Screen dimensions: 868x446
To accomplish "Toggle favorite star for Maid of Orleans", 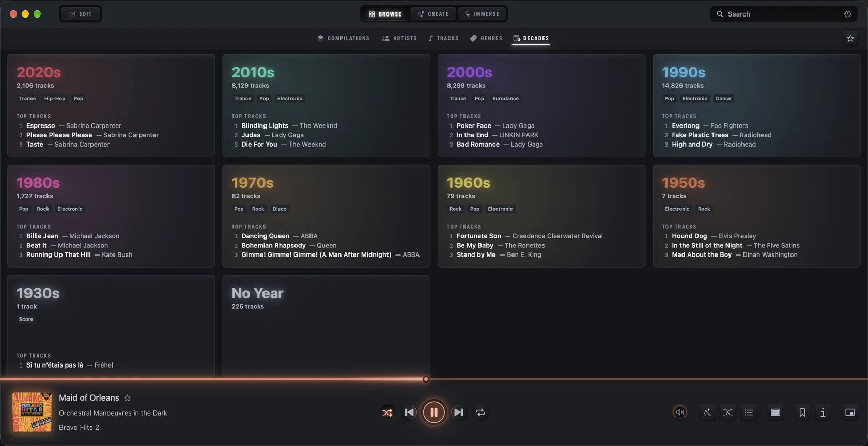I will pyautogui.click(x=128, y=398).
